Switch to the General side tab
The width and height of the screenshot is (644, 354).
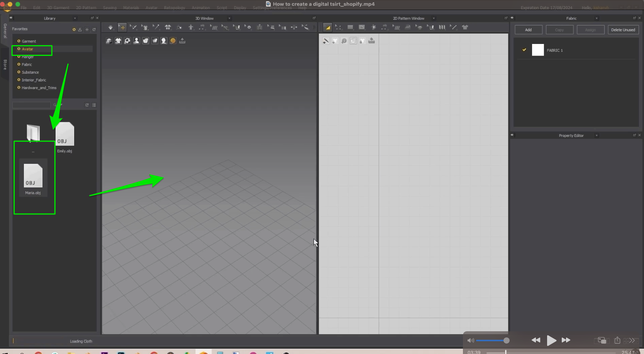(5, 31)
